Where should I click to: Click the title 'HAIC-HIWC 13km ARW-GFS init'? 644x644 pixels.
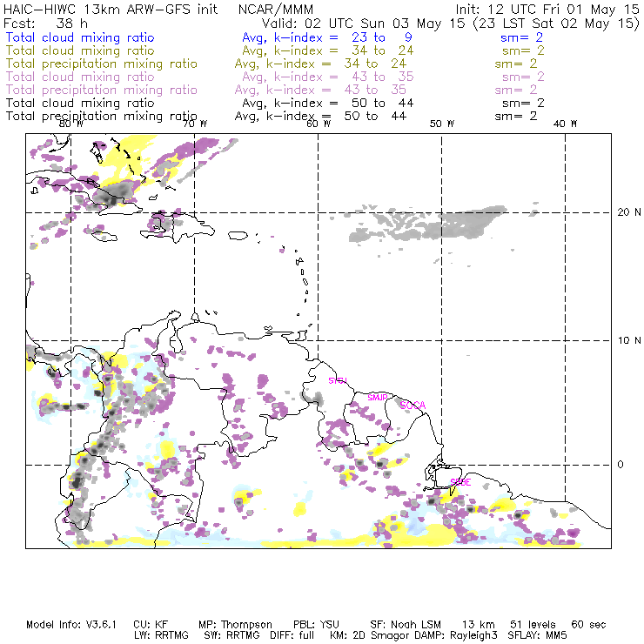[x=110, y=10]
